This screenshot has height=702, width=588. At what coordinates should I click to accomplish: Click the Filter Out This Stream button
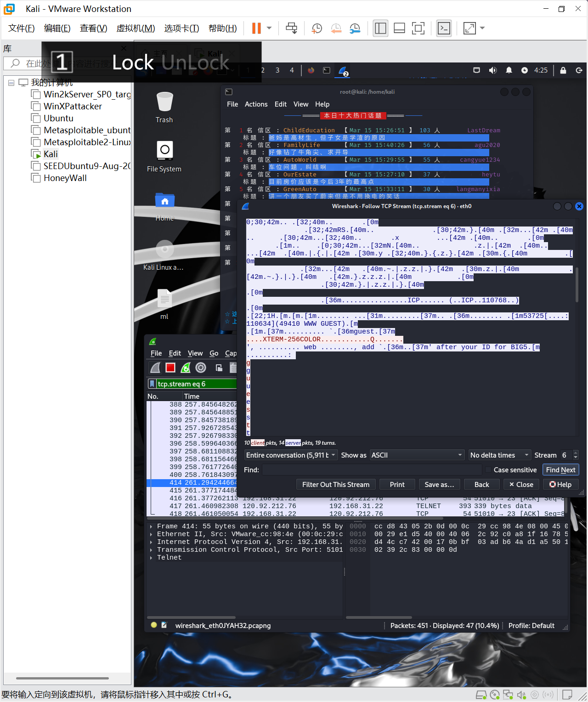coord(336,485)
